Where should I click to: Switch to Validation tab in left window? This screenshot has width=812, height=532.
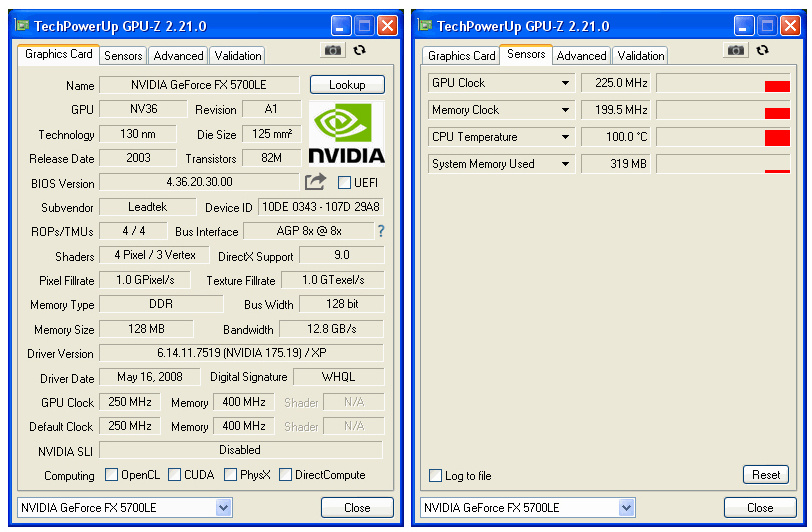[238, 55]
